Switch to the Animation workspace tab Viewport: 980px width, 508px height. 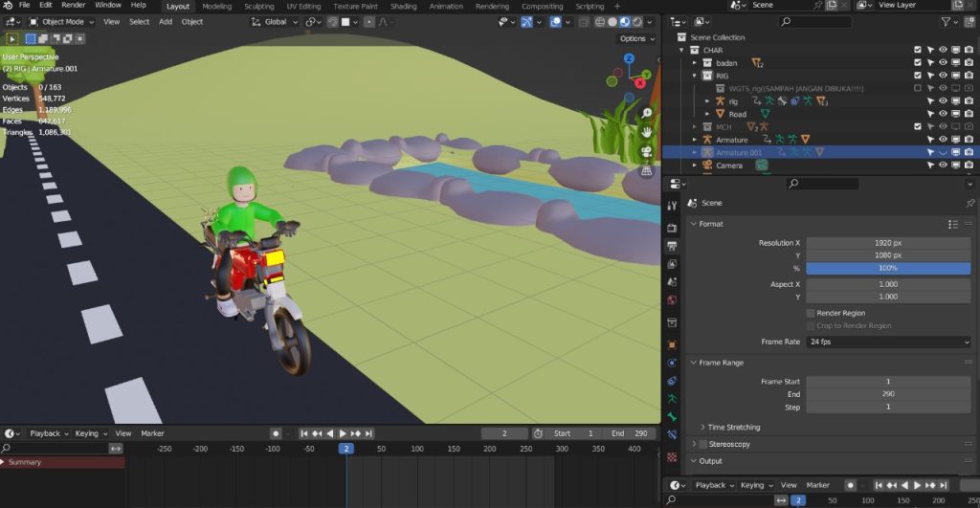[x=446, y=6]
